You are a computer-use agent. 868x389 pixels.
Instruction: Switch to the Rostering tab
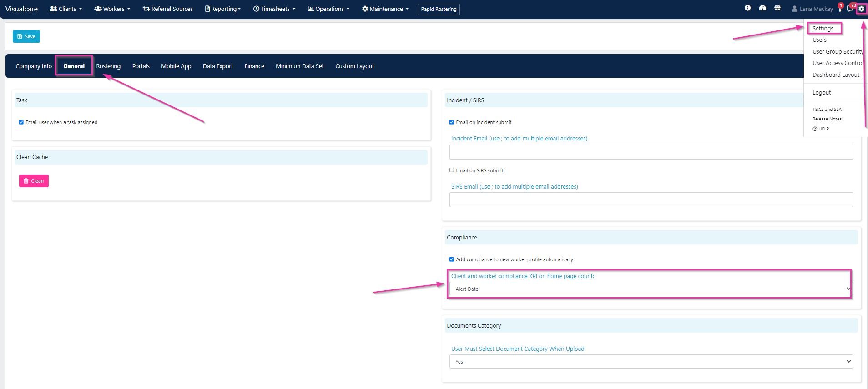(x=108, y=66)
